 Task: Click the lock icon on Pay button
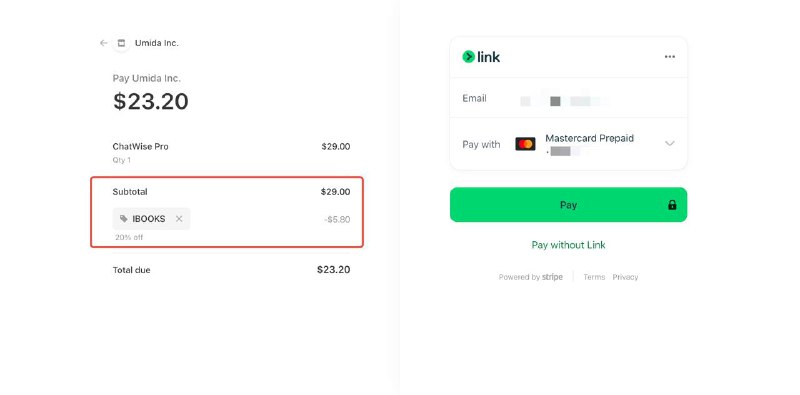pyautogui.click(x=672, y=205)
